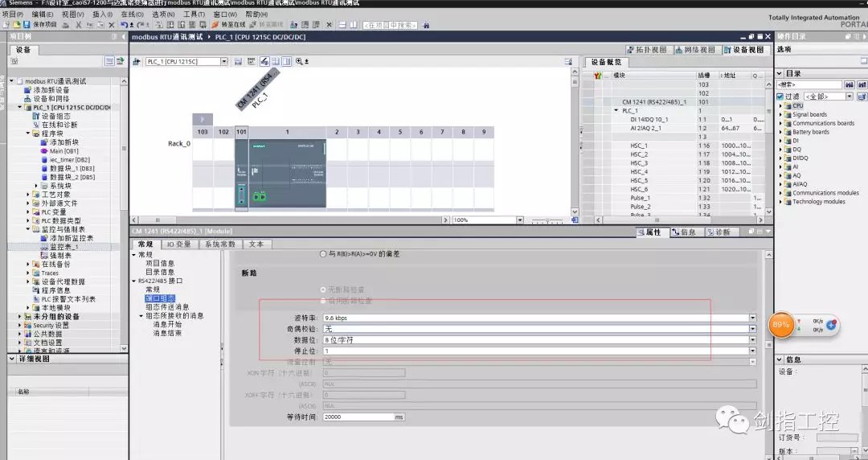Click the Undo arrow icon
The width and height of the screenshot is (868, 460).
tap(123, 25)
